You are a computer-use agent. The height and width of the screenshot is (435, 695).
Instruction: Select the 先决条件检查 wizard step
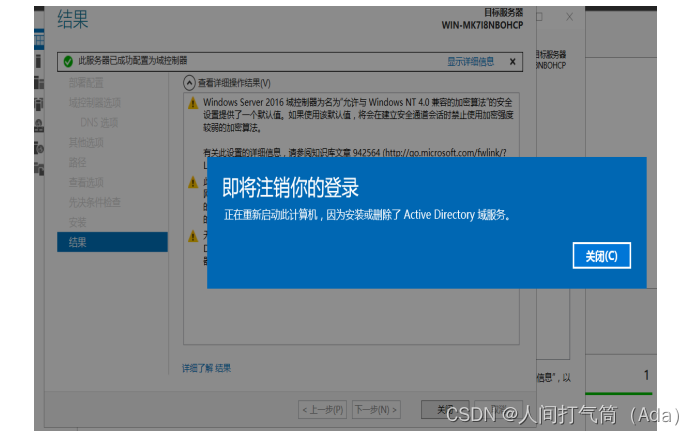[x=94, y=202]
